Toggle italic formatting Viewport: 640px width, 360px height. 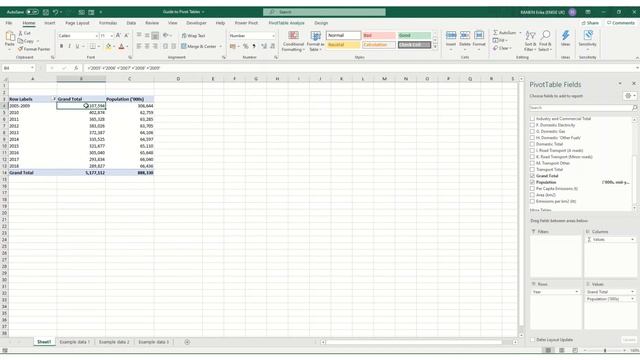click(69, 47)
